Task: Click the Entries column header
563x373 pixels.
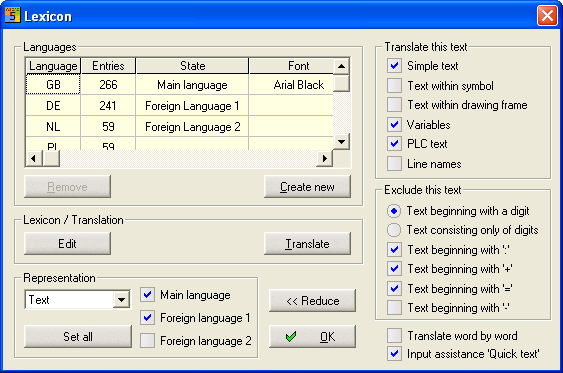Action: click(108, 66)
